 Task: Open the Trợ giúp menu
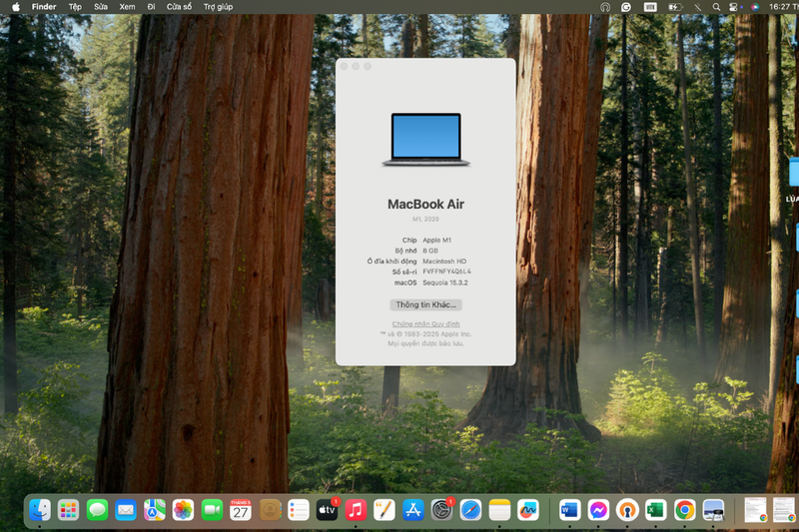(218, 7)
